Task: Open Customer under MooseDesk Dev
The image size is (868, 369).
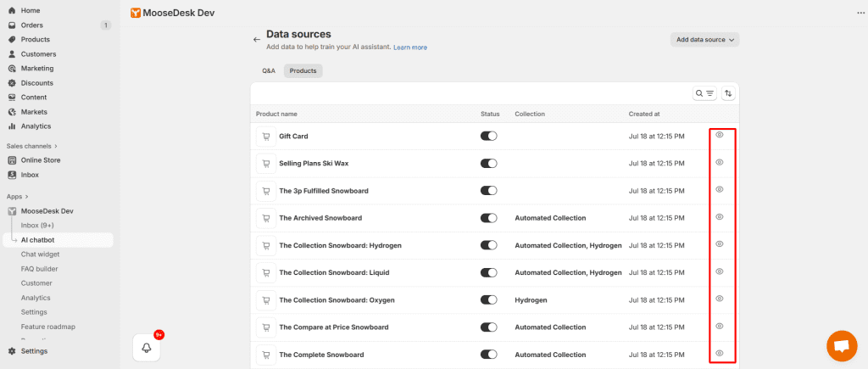Action: [36, 283]
